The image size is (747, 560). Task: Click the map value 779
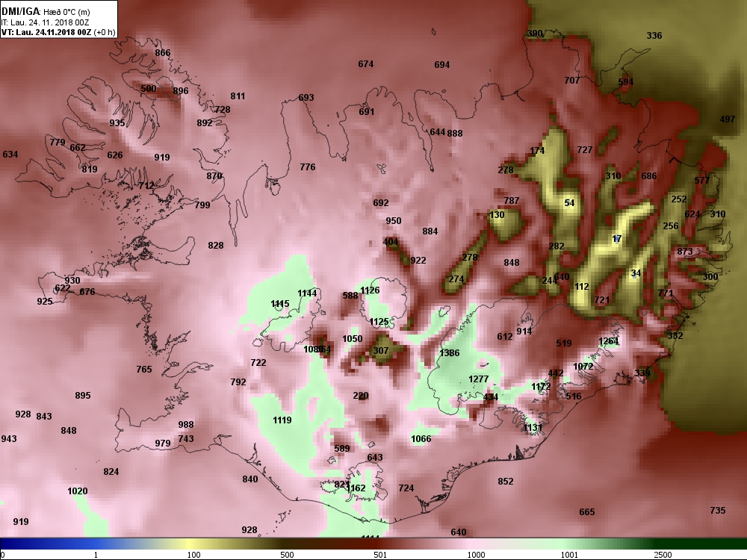[x=58, y=143]
